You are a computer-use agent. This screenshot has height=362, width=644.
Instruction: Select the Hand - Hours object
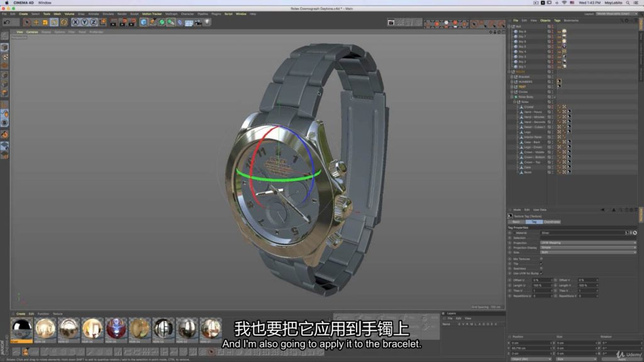[533, 112]
